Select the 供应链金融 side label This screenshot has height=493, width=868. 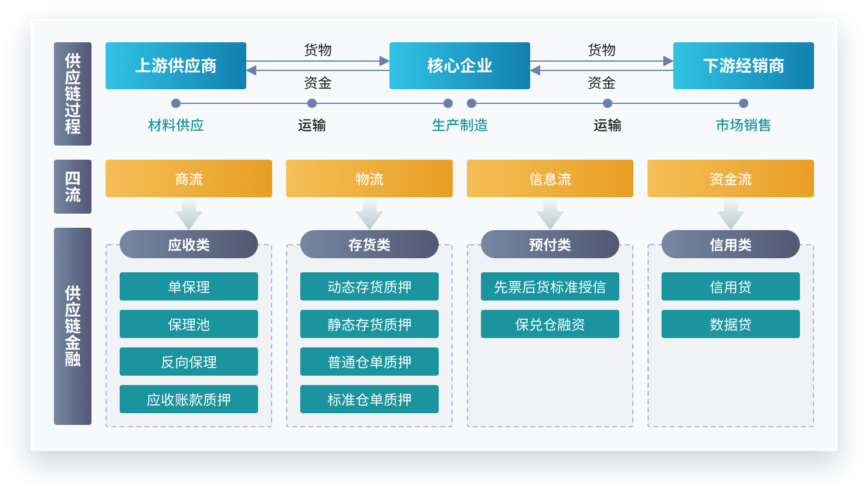coord(73,326)
